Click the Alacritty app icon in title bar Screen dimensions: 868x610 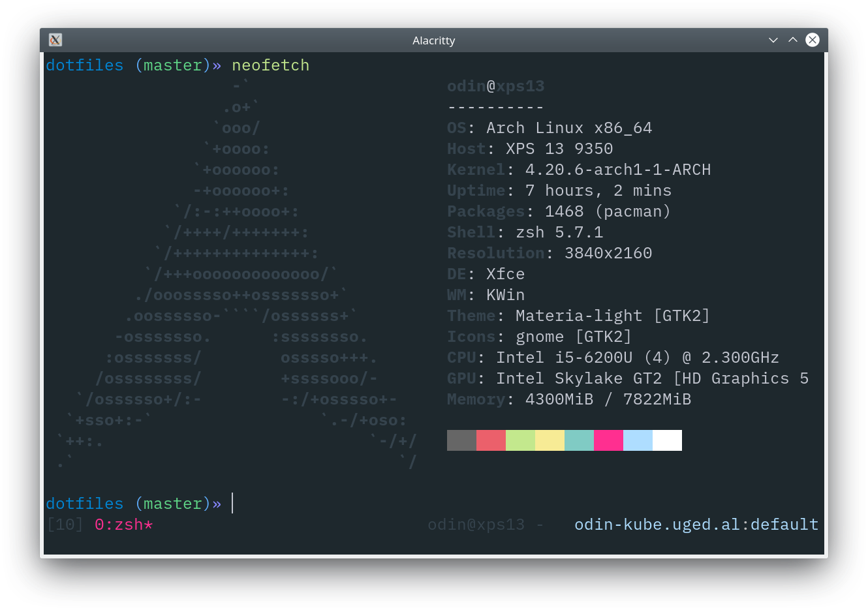point(55,40)
